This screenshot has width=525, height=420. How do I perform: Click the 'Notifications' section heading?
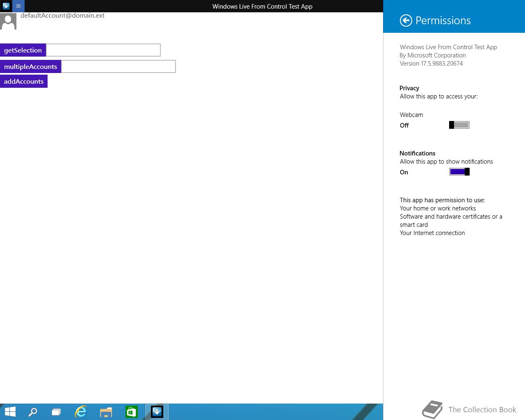(x=418, y=153)
